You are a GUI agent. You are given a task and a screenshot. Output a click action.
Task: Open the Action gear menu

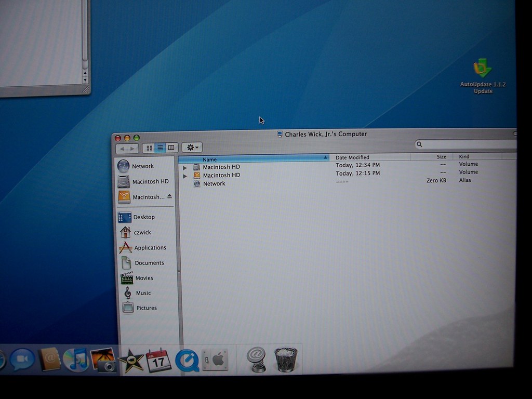(x=192, y=147)
